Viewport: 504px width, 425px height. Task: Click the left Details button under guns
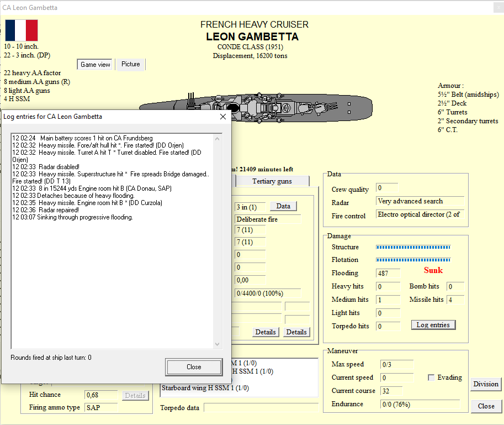(266, 332)
